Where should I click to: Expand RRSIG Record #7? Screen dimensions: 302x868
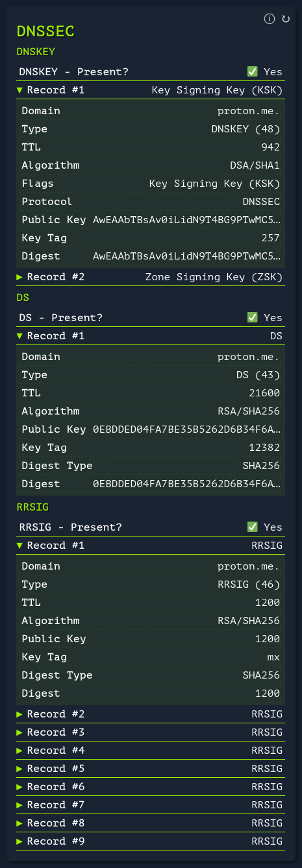click(x=151, y=805)
